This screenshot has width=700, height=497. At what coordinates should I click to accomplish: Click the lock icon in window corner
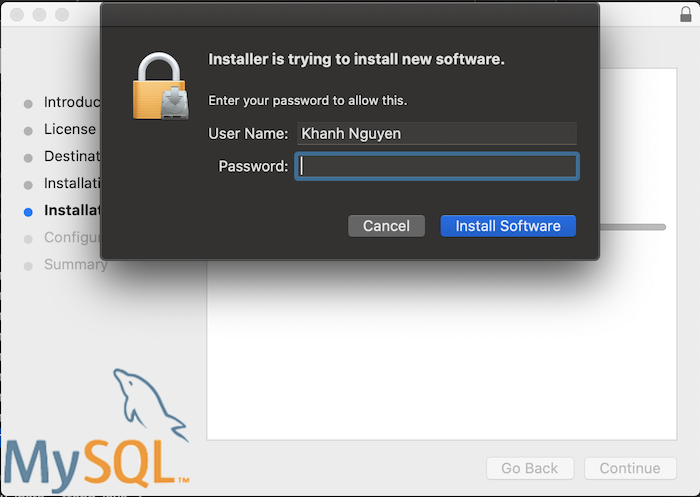click(685, 14)
